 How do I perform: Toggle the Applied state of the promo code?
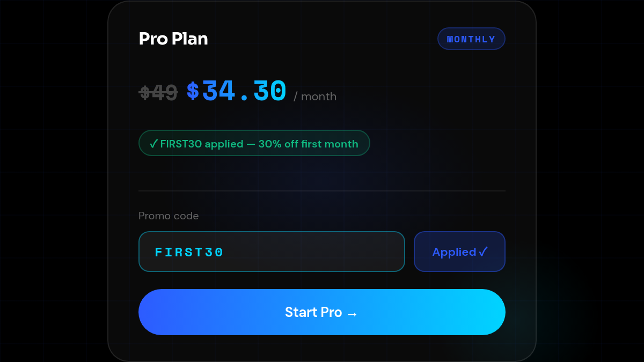[x=459, y=252]
